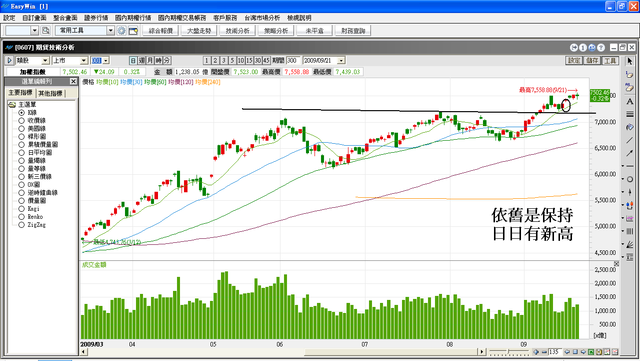Click the 工具 tools button
640x361 pixels.
(610, 60)
